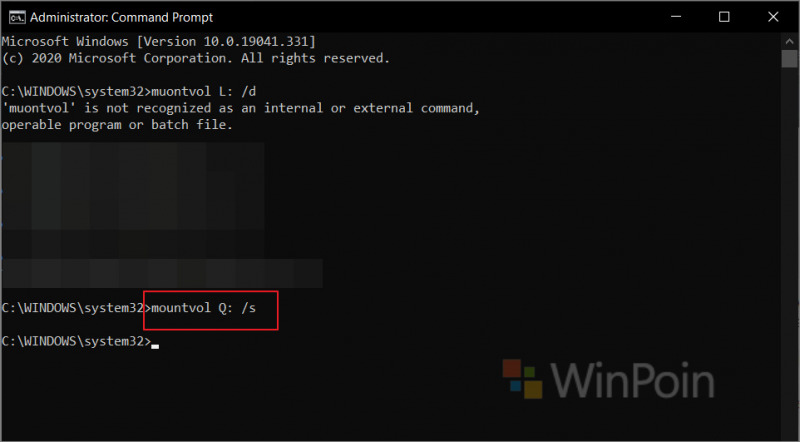Click the "not recognized" error message line
Viewport: 800px width, 442px height.
[x=240, y=108]
